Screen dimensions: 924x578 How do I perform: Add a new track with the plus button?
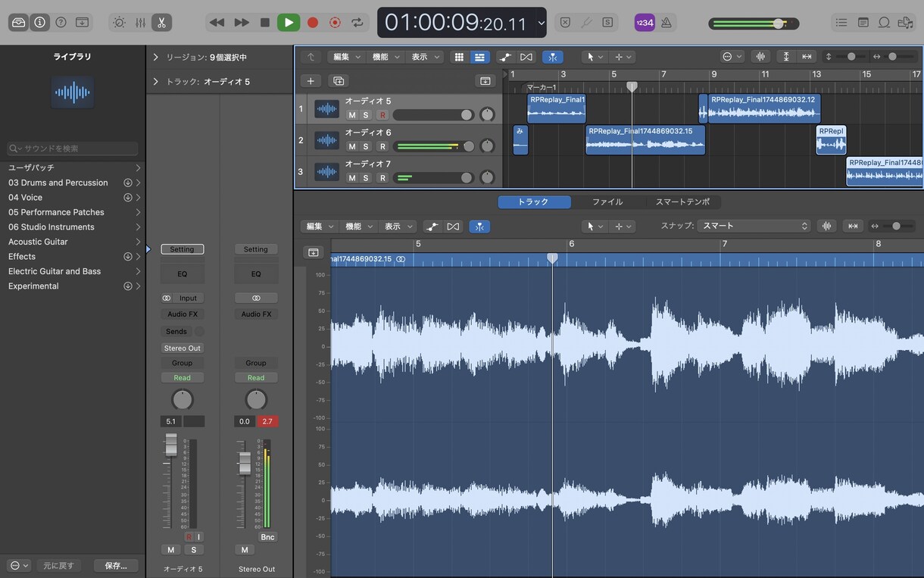click(x=311, y=80)
